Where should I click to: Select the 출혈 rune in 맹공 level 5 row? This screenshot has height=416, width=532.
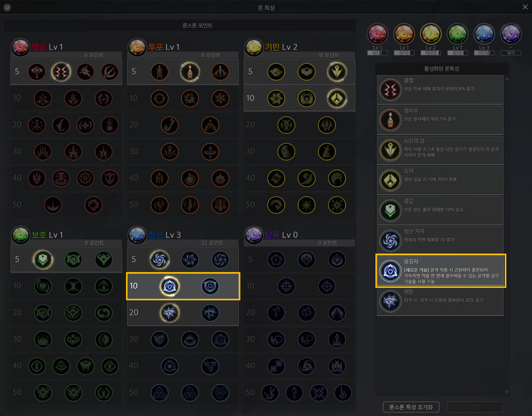click(x=61, y=72)
